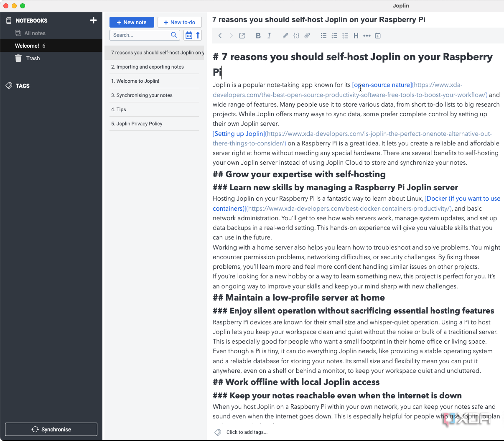
Task: Insert the current date and time
Action: [x=378, y=36]
